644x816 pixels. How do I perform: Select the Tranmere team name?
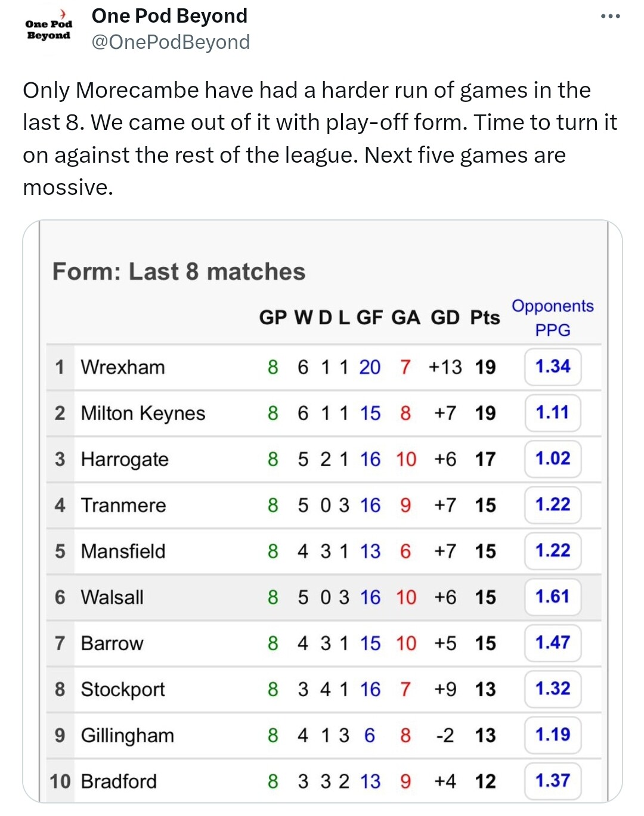(123, 505)
